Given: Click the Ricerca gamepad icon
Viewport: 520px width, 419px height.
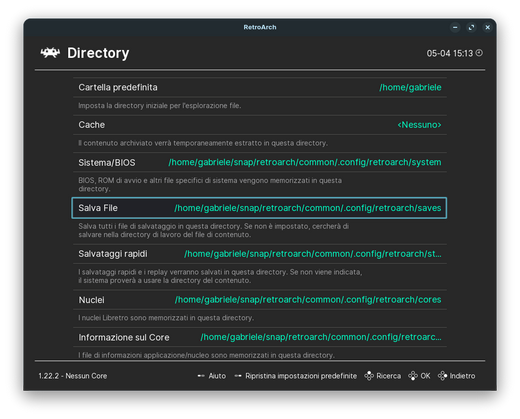Looking at the screenshot, I should pyautogui.click(x=369, y=376).
